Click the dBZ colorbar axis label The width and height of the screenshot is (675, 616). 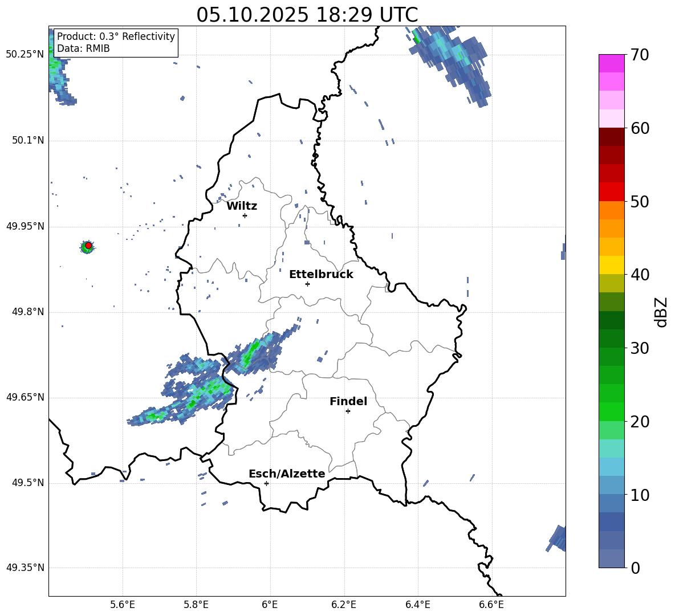click(662, 312)
